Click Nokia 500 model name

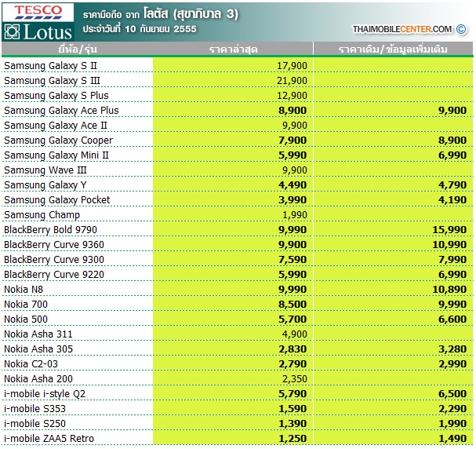click(26, 319)
